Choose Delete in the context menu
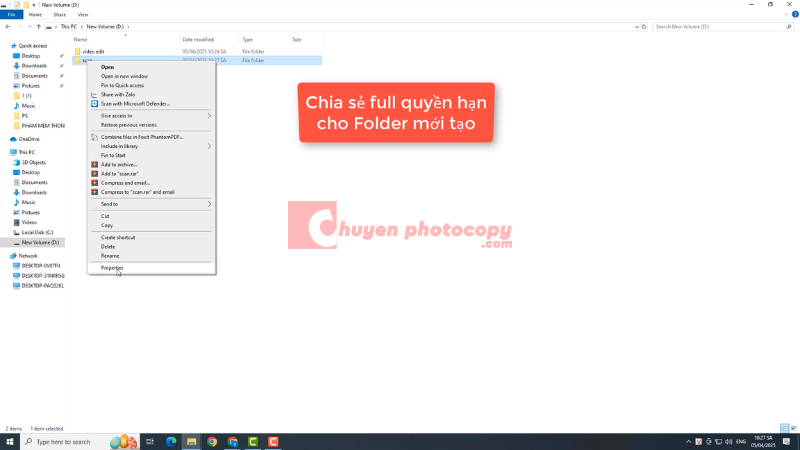Image resolution: width=800 pixels, height=450 pixels. 151,246
